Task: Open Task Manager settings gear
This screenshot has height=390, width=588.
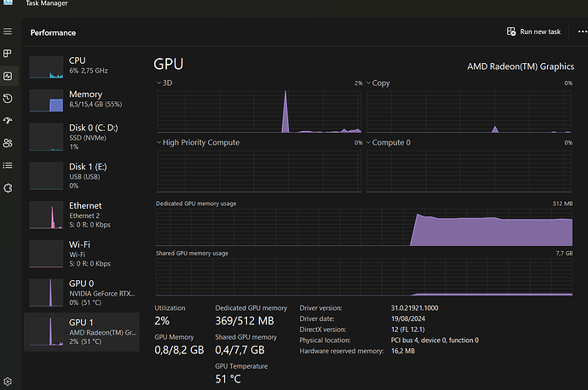Action: [x=8, y=381]
